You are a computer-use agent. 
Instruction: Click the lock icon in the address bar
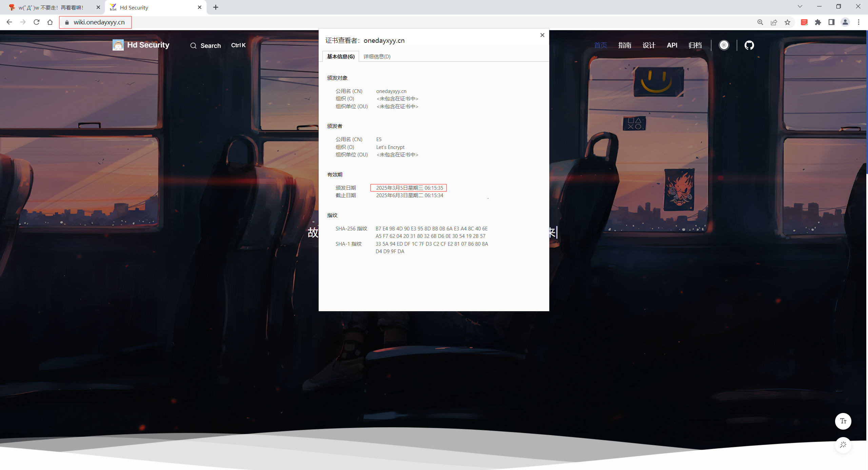point(67,22)
